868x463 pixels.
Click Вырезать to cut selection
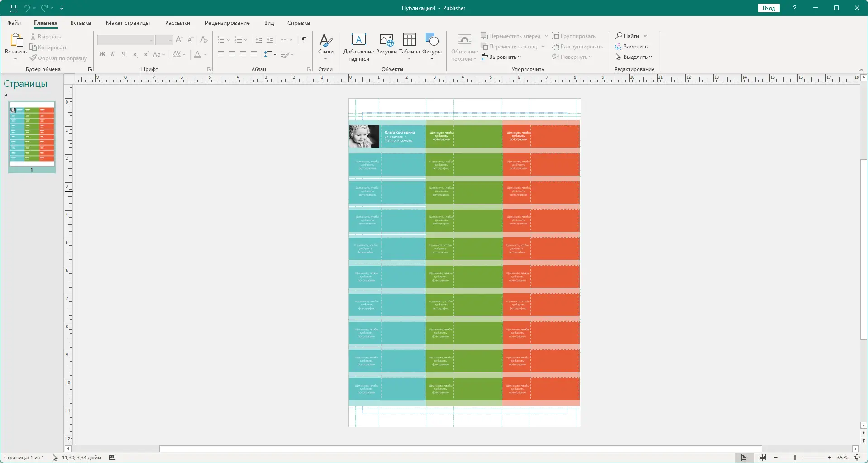pyautogui.click(x=46, y=37)
